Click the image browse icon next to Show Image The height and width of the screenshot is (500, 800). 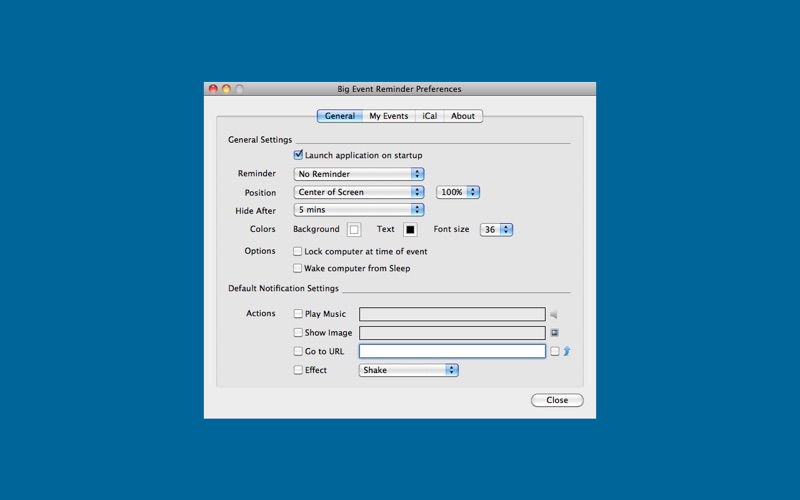click(x=555, y=333)
